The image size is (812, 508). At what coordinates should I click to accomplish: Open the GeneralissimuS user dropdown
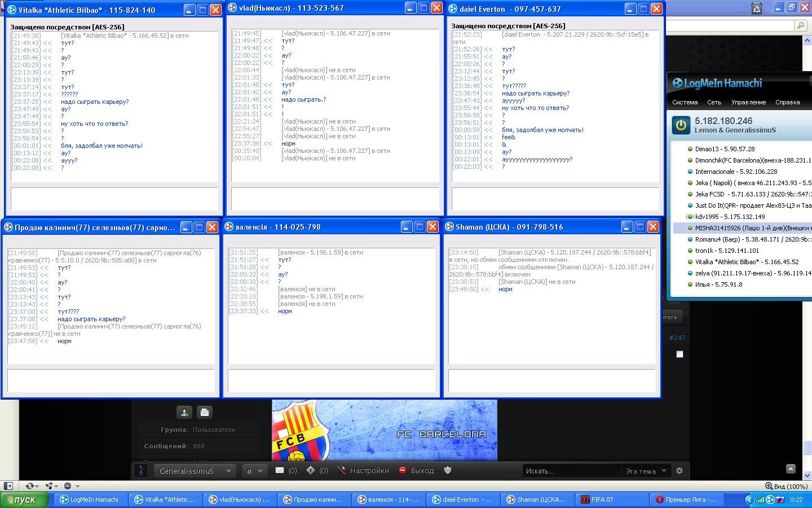tap(195, 471)
